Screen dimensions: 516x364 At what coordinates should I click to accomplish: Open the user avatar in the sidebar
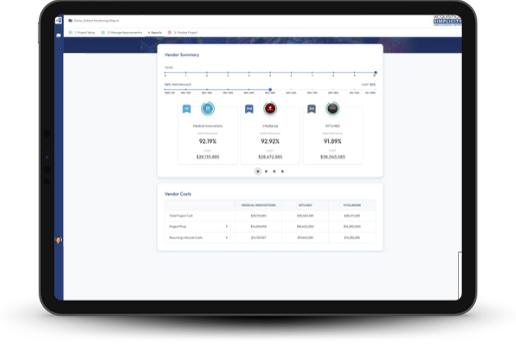[x=58, y=240]
